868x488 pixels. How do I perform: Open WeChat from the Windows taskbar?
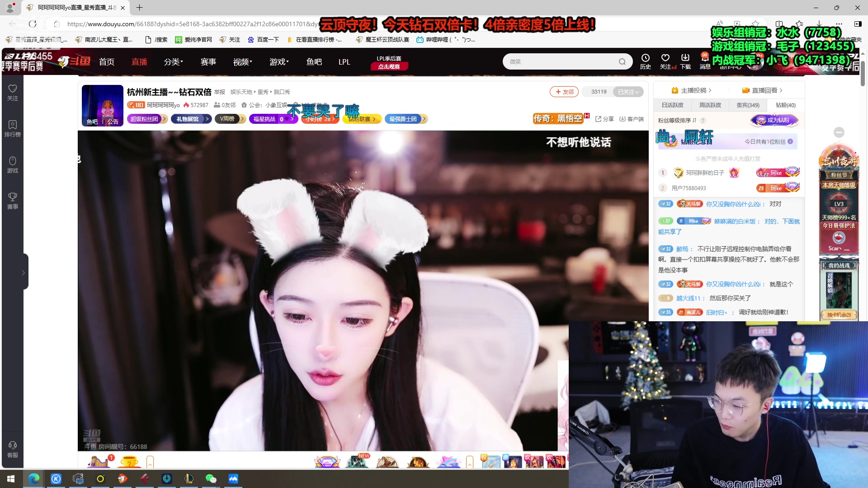tap(211, 479)
